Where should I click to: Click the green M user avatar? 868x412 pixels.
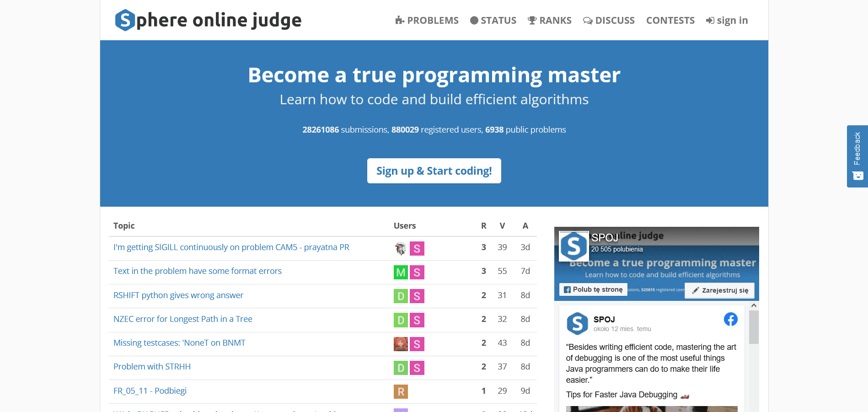401,273
